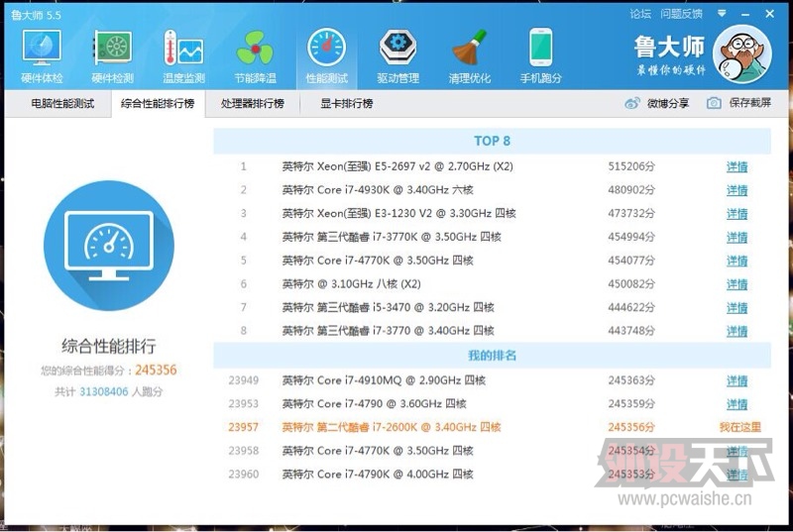Open the title bar dropdown menu arrow
This screenshot has width=793, height=532.
coord(722,14)
